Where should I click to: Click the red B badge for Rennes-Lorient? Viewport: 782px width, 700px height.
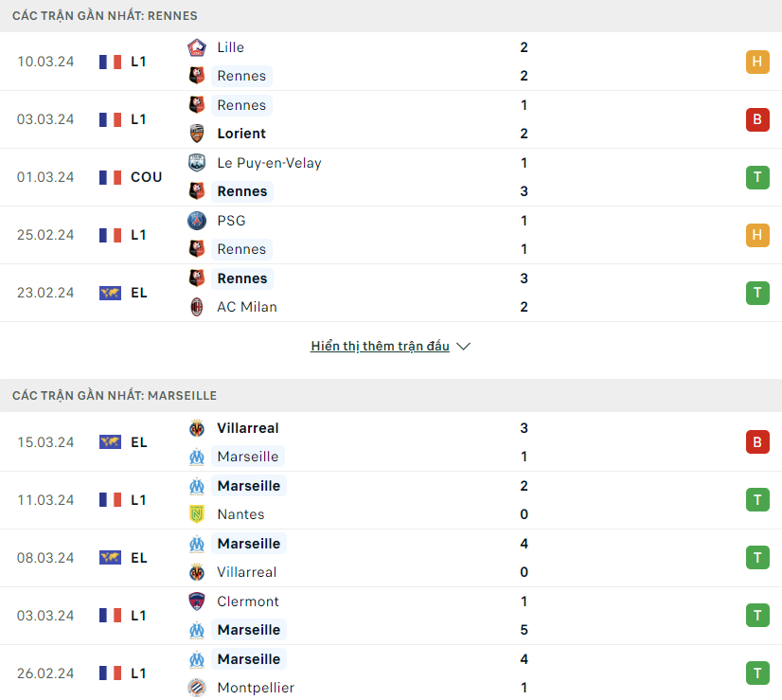click(x=757, y=119)
